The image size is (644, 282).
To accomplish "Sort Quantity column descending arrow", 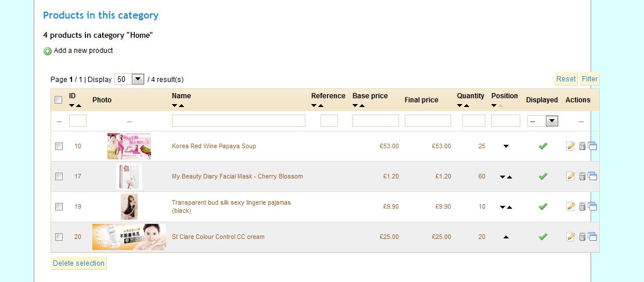I will point(459,106).
